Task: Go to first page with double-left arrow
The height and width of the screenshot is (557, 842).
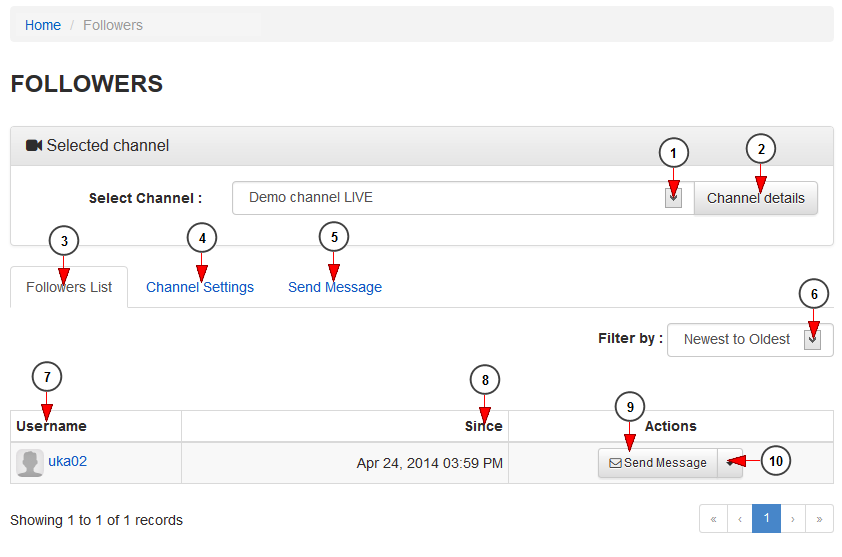Action: coord(714,519)
